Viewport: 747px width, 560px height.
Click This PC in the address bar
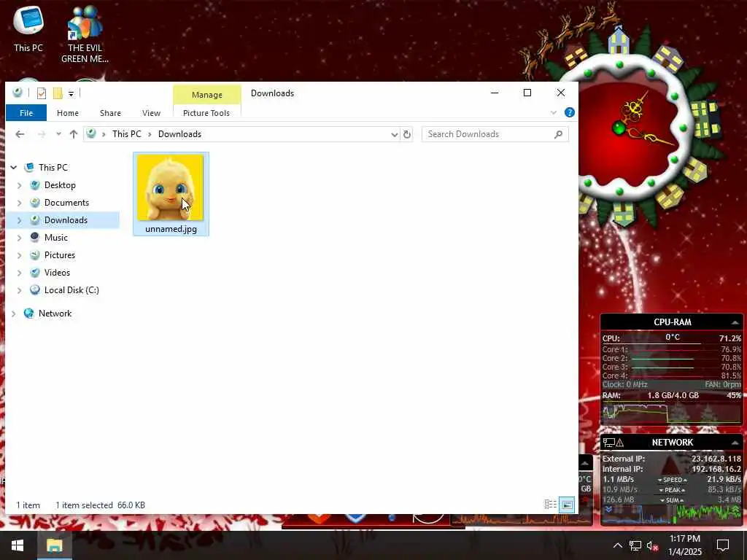click(127, 134)
